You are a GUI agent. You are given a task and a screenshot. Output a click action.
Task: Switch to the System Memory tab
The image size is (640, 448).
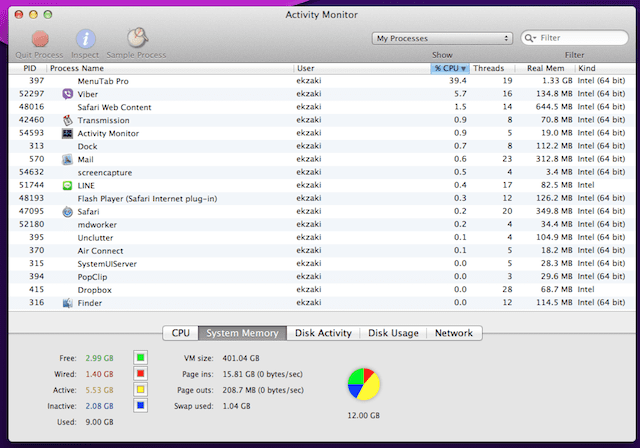(x=242, y=333)
